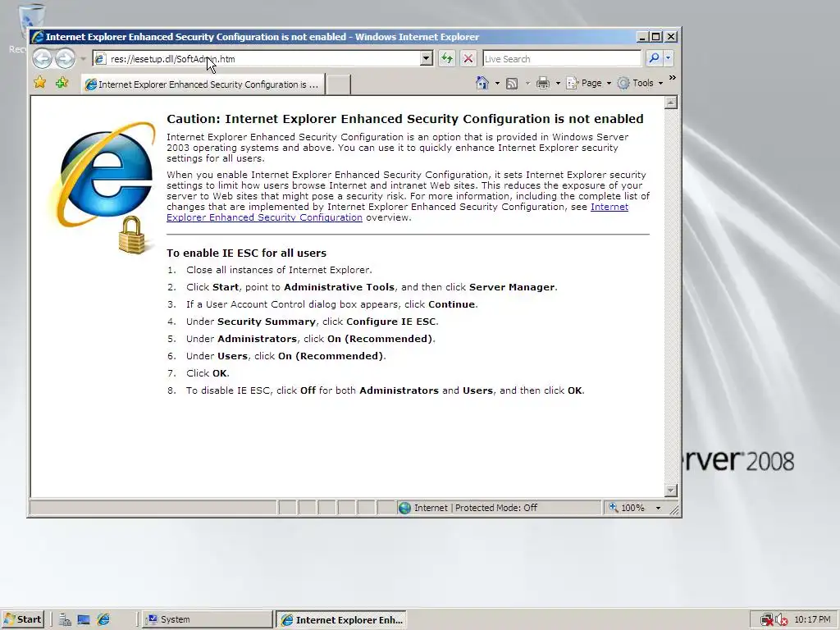Open the Tools menu
The width and height of the screenshot is (840, 630).
640,84
